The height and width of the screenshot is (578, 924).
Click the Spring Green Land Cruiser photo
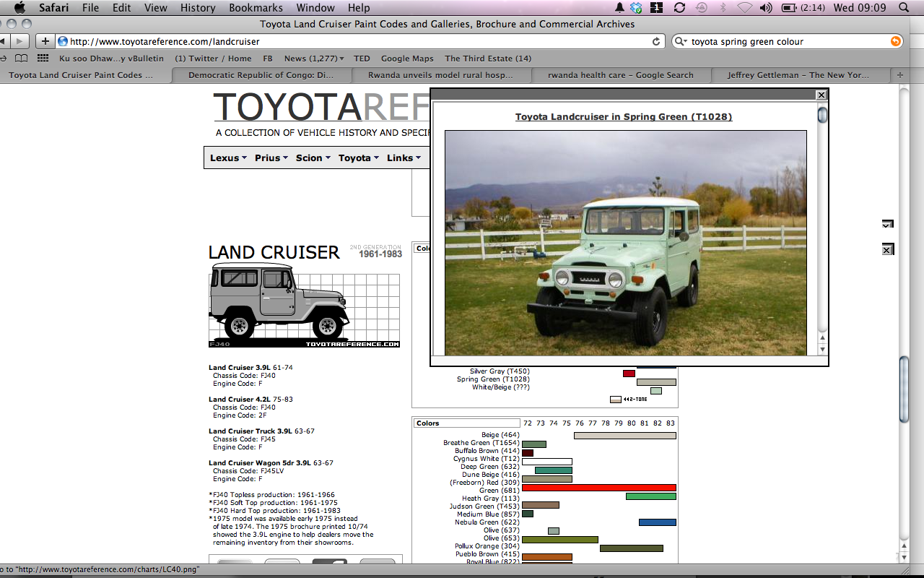tap(626, 243)
